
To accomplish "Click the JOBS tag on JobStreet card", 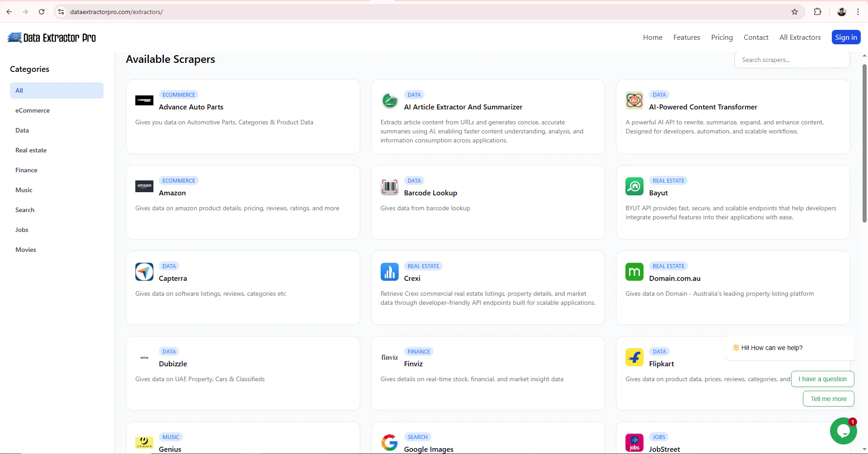I will [x=659, y=437].
